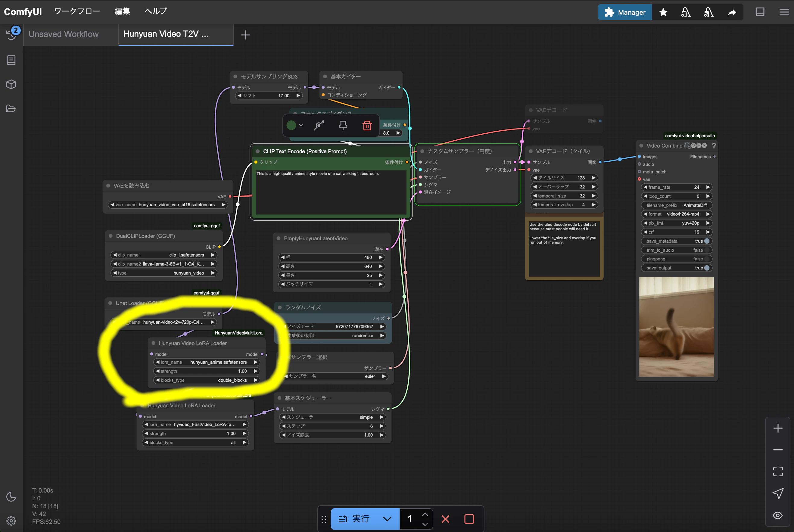Toggle trim_to_audio switch
This screenshot has height=532, width=794.
tap(706, 250)
